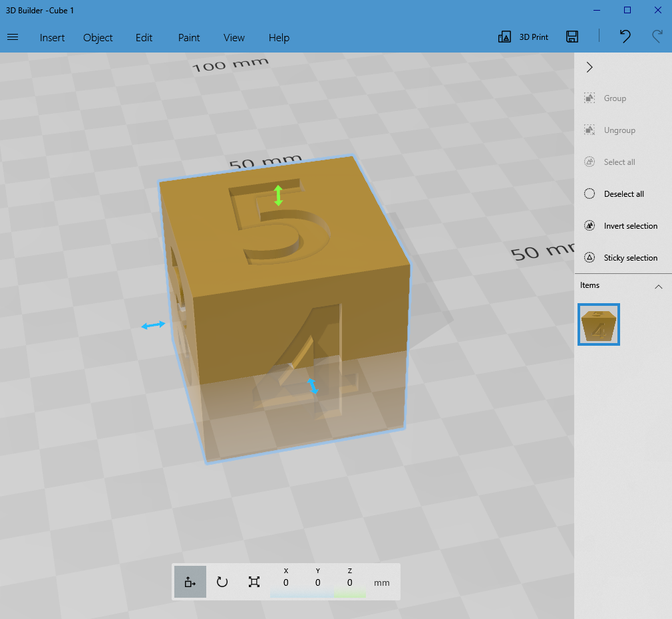
Task: Select the Move tool
Action: (190, 581)
